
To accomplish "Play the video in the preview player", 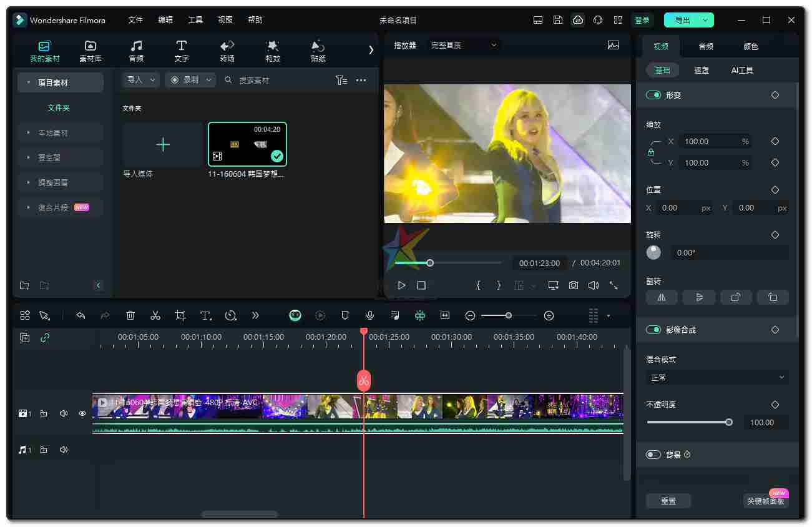I will [401, 285].
